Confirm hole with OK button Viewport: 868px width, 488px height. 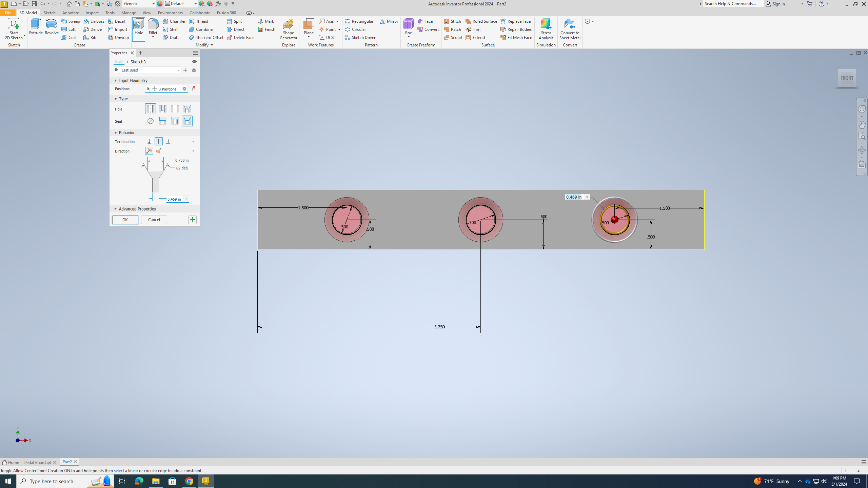pos(125,220)
